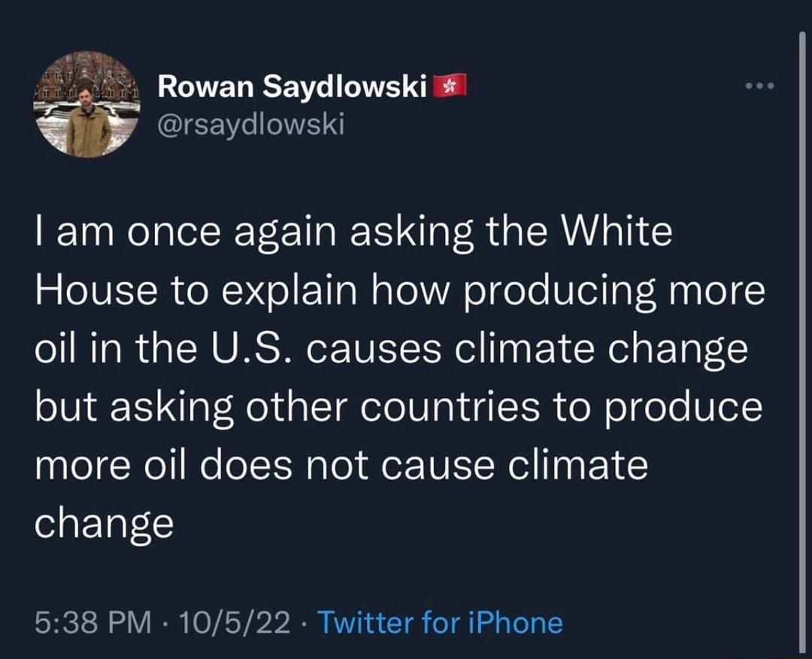Screen dimensions: 812x659
Task: Click the first line of the tweet
Action: point(353,231)
